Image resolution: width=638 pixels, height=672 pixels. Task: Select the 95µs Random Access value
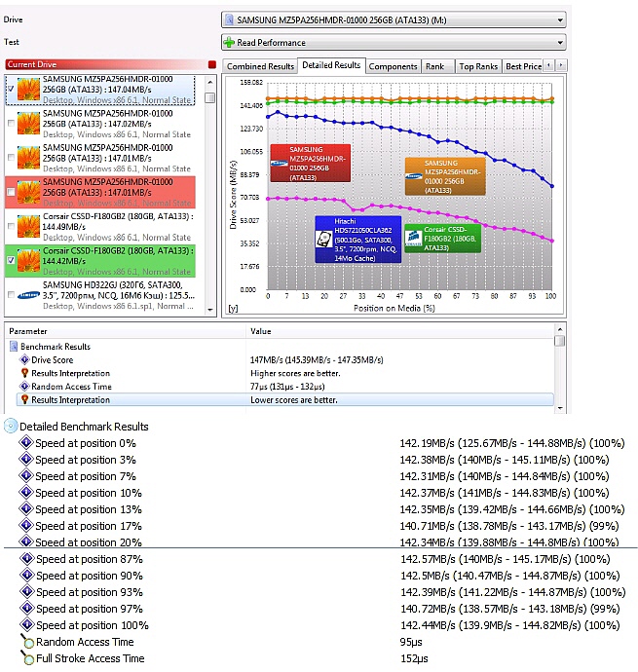(x=411, y=642)
